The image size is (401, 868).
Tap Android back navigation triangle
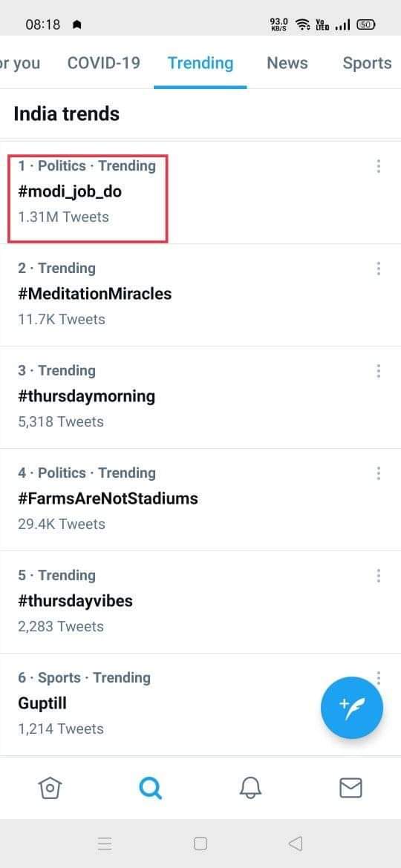[x=296, y=844]
